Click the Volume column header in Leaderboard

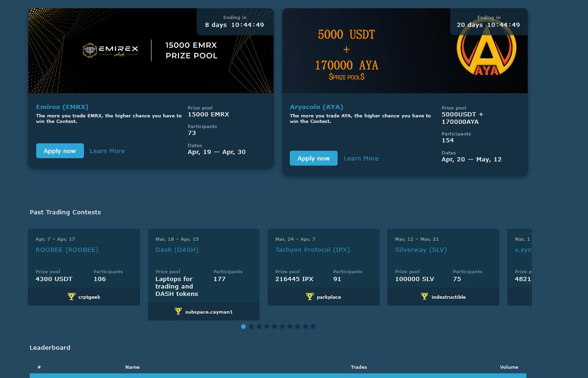[x=509, y=367]
